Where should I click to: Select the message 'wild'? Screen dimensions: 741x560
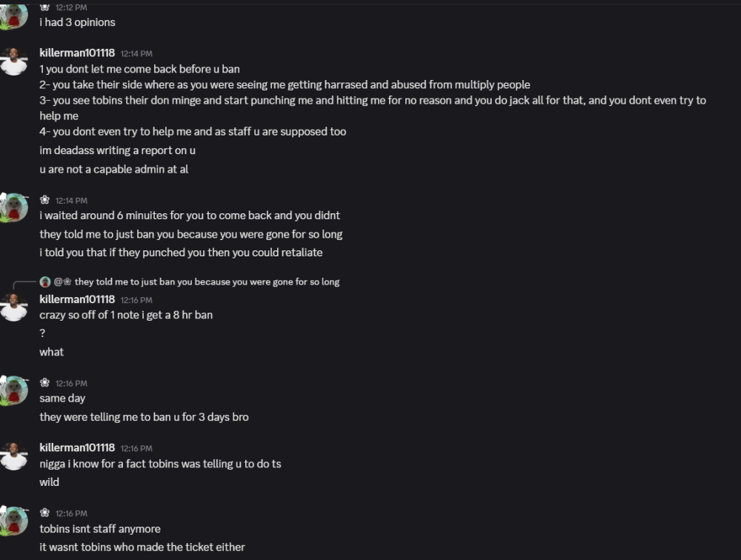pyautogui.click(x=49, y=481)
